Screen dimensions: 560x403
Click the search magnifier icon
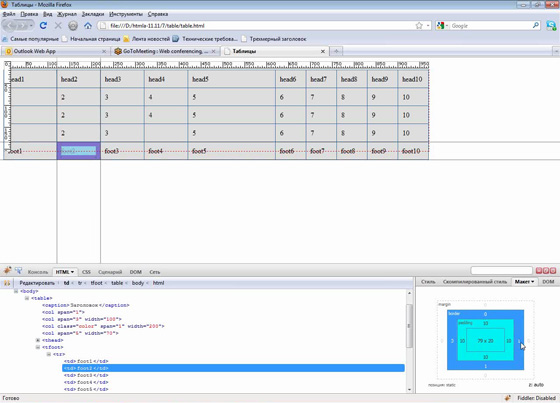(x=535, y=25)
